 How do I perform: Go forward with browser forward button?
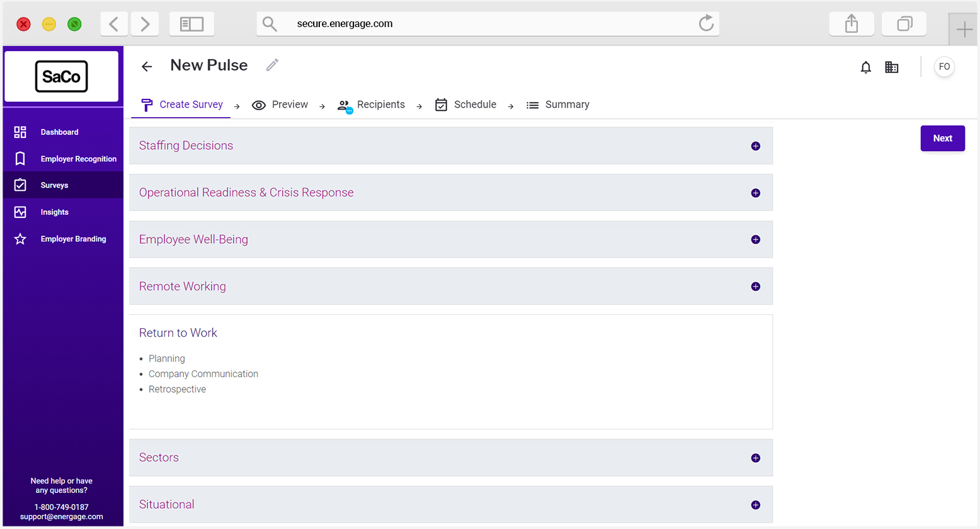click(145, 24)
